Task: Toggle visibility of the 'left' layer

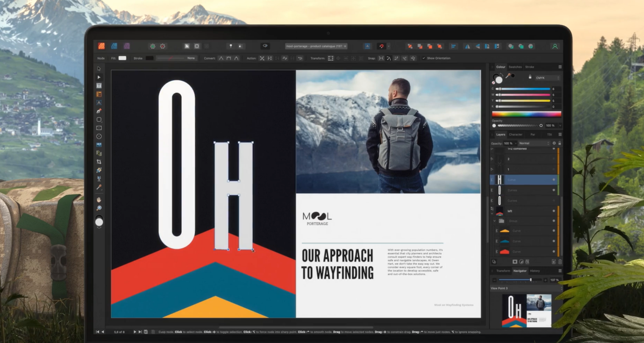Action: coord(554,211)
